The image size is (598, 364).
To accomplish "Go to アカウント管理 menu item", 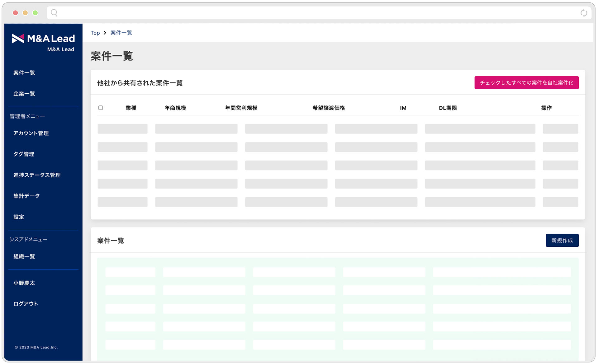I will click(31, 133).
